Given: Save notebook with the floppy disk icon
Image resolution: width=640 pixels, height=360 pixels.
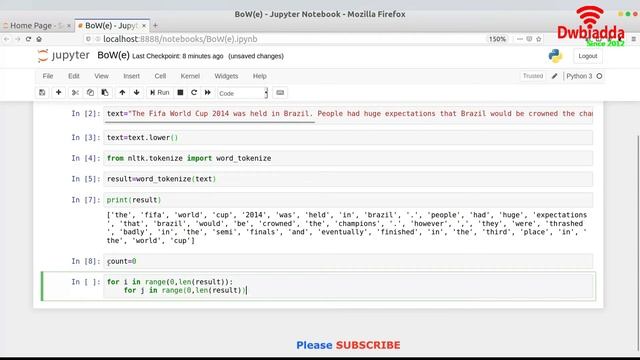Looking at the screenshot, I should click(42, 93).
